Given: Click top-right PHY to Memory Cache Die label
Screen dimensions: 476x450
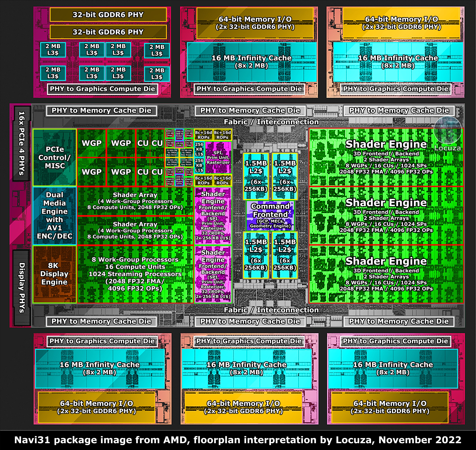Looking at the screenshot, I should coord(399,111).
